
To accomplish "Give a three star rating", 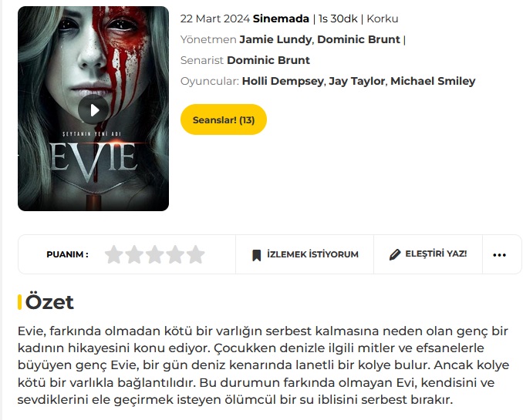I will pyautogui.click(x=154, y=254).
